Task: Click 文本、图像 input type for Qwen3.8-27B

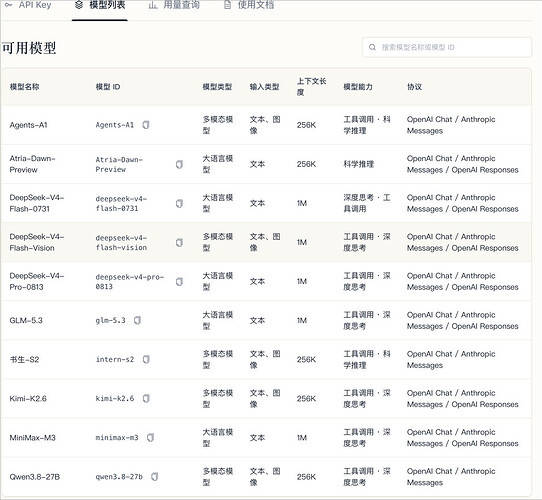Action: (x=265, y=476)
